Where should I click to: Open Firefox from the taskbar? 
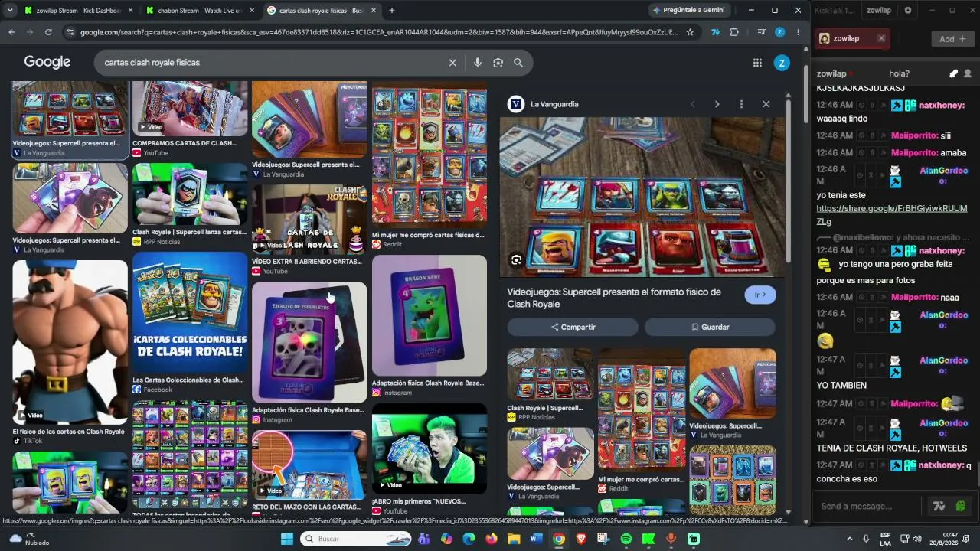point(492,539)
